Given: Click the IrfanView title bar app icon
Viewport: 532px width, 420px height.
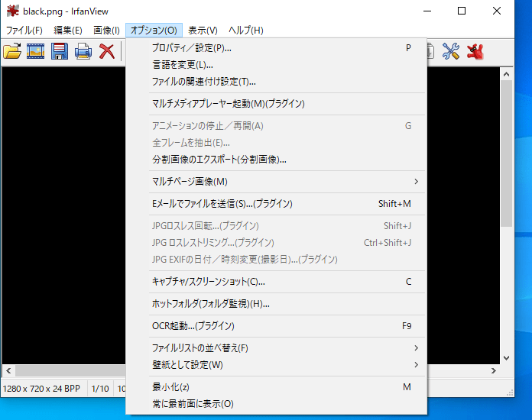Looking at the screenshot, I should (x=12, y=11).
